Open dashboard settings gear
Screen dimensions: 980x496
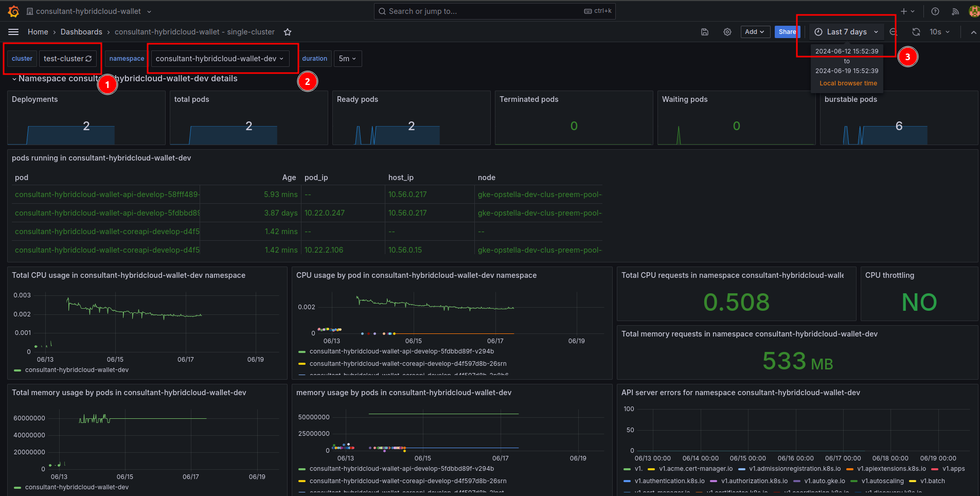coord(727,32)
